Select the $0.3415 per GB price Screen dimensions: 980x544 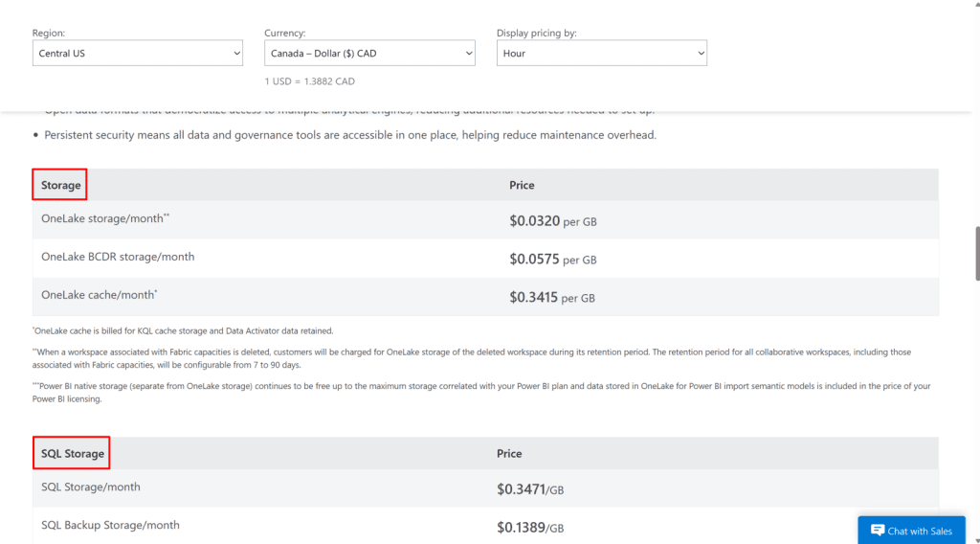[552, 298]
